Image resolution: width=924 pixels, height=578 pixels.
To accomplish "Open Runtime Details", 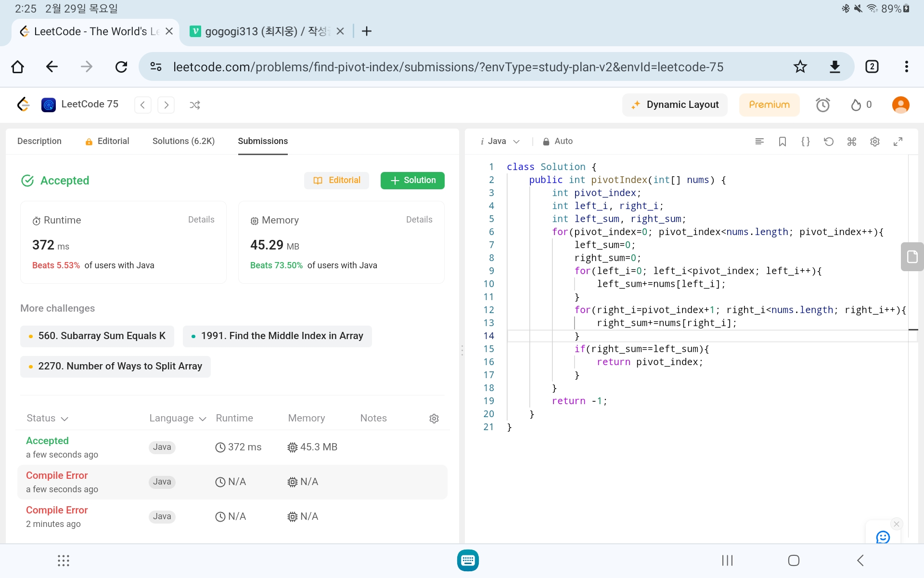I will coord(201,220).
